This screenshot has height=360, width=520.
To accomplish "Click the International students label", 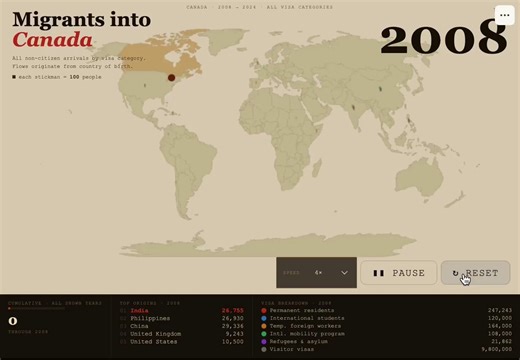I will pyautogui.click(x=307, y=318).
